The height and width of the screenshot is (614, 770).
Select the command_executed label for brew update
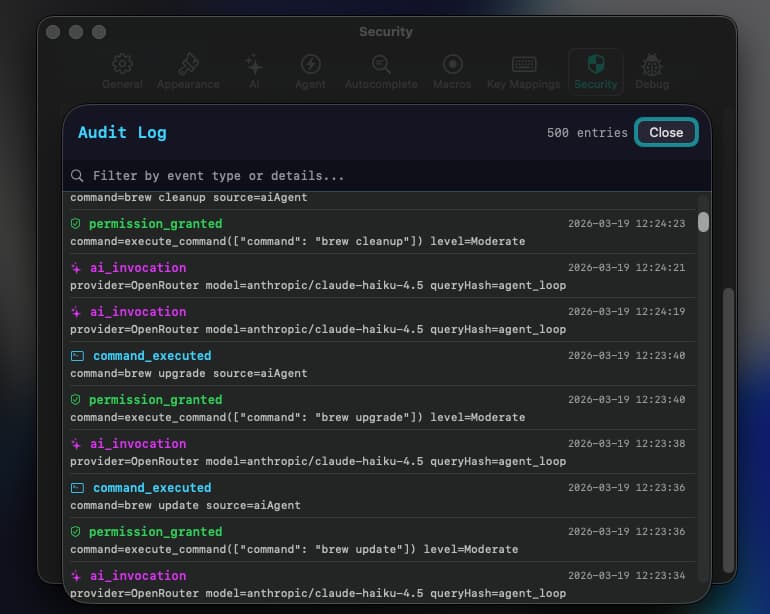pyautogui.click(x=152, y=488)
